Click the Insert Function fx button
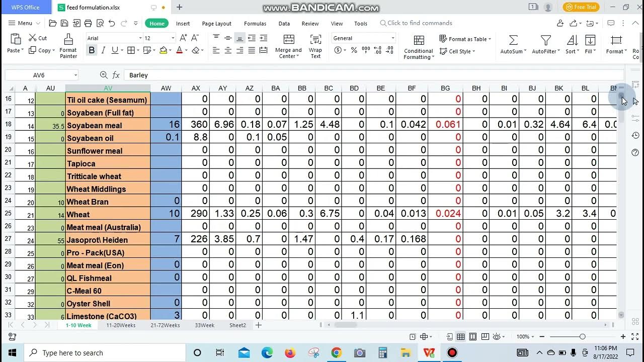This screenshot has height=362, width=644. point(116,75)
